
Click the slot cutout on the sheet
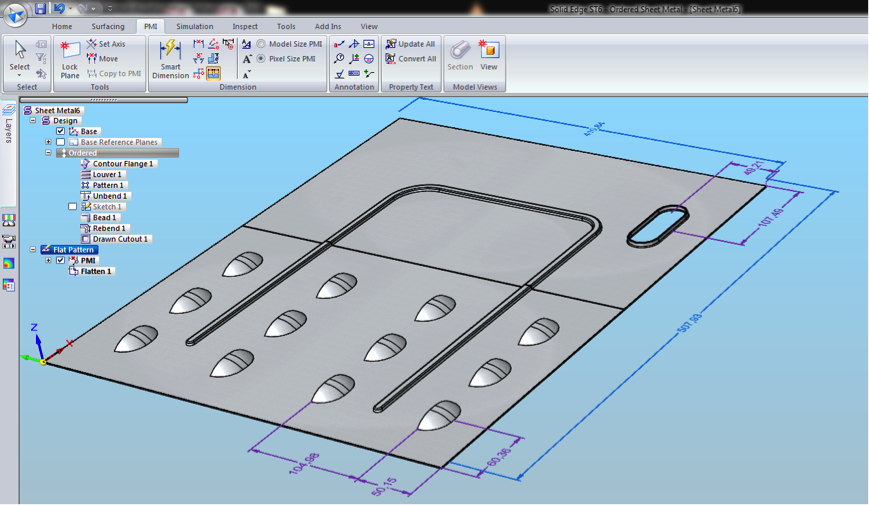(658, 226)
